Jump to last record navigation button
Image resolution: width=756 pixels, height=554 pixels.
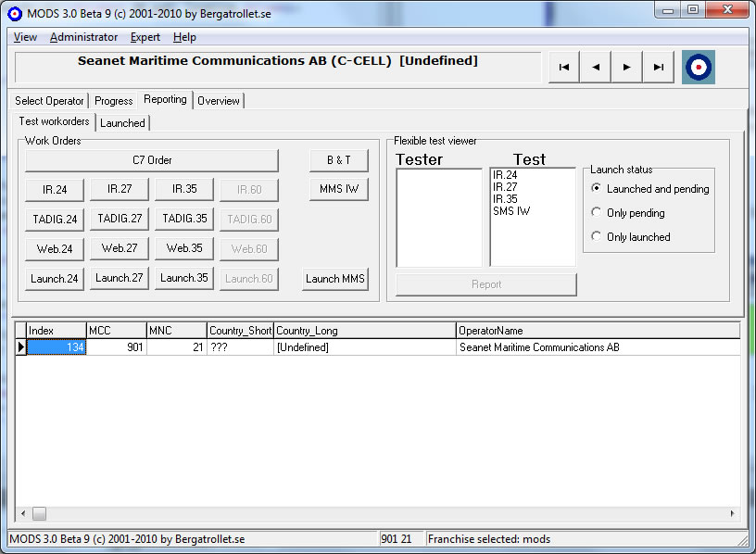pyautogui.click(x=659, y=68)
